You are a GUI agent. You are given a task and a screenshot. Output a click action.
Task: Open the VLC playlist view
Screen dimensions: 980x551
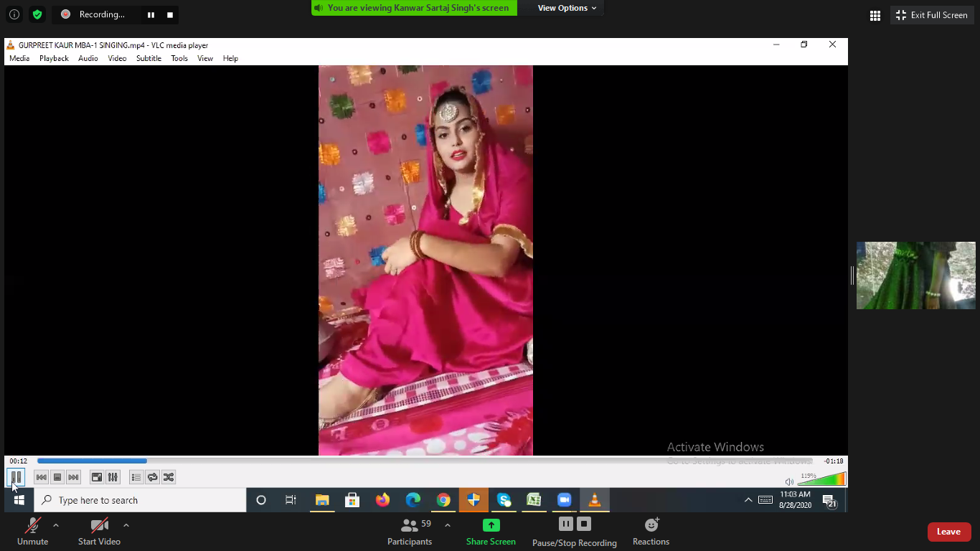[x=136, y=477]
